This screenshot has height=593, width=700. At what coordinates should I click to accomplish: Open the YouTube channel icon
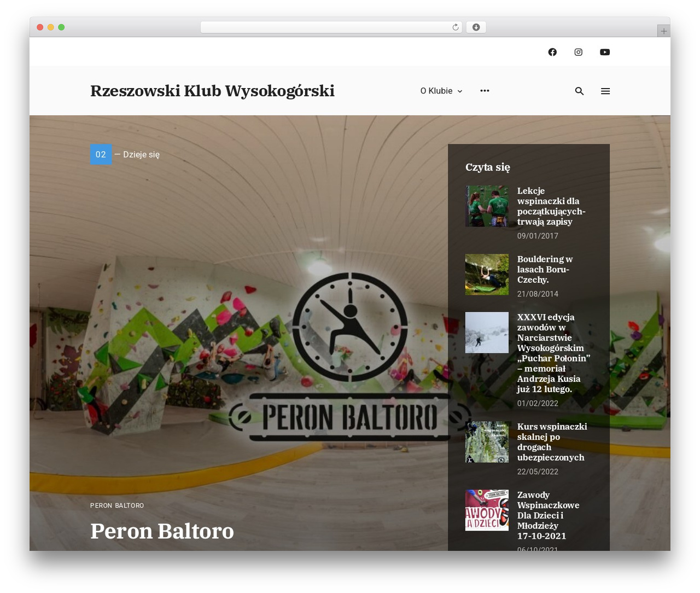click(x=605, y=52)
